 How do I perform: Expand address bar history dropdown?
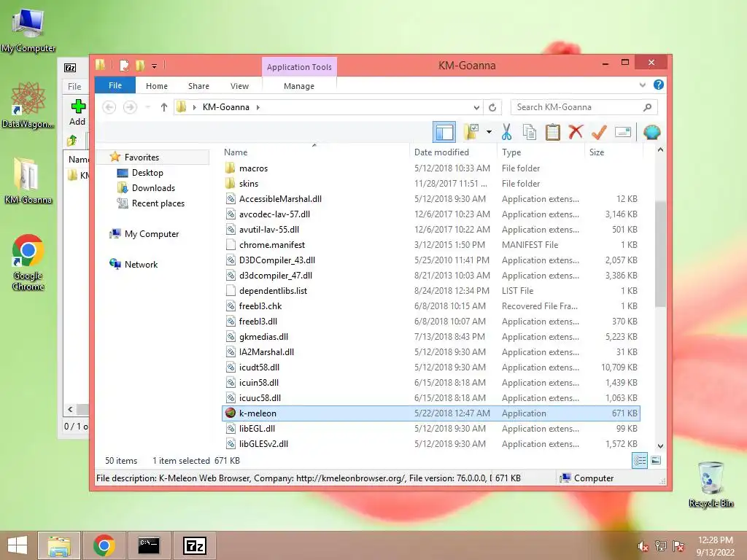[x=476, y=107]
